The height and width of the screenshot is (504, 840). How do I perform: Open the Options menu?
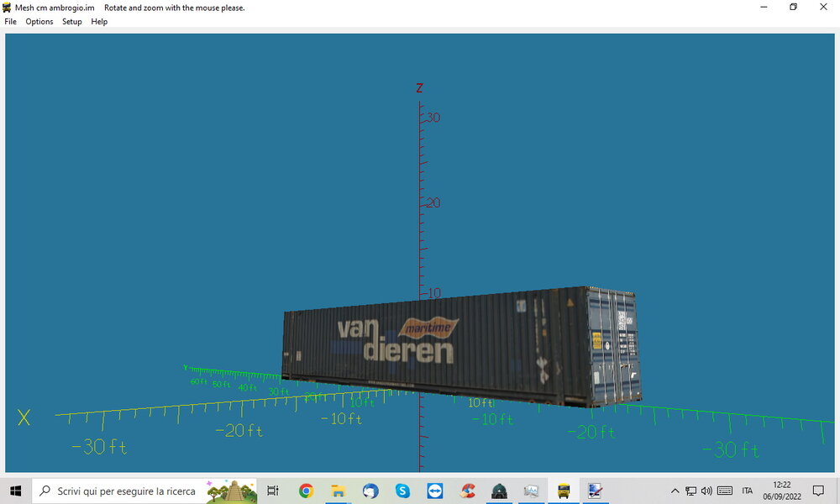pos(39,22)
